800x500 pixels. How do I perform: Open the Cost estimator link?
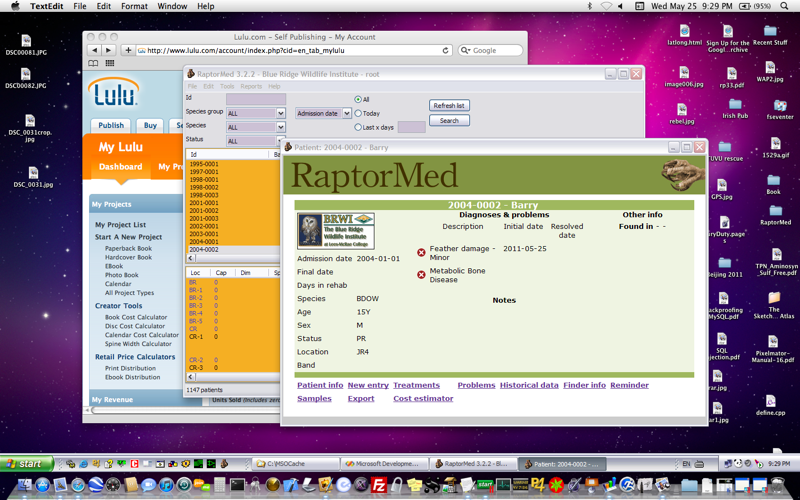[x=423, y=398]
